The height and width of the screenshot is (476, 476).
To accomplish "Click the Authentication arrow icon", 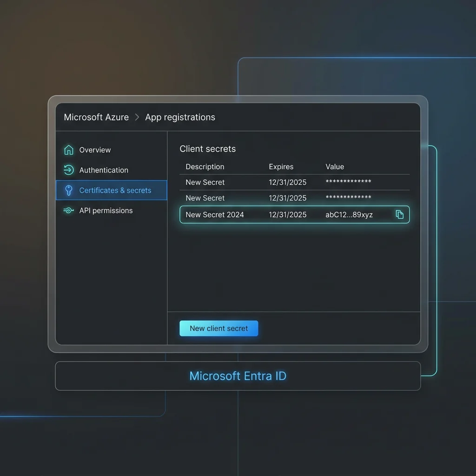I will click(x=69, y=170).
